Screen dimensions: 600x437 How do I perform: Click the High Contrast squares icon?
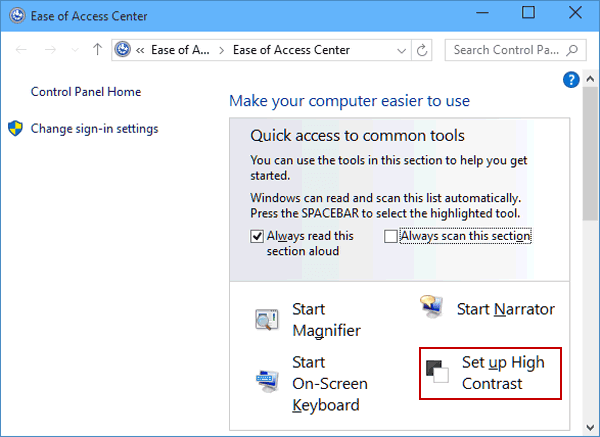pos(437,372)
